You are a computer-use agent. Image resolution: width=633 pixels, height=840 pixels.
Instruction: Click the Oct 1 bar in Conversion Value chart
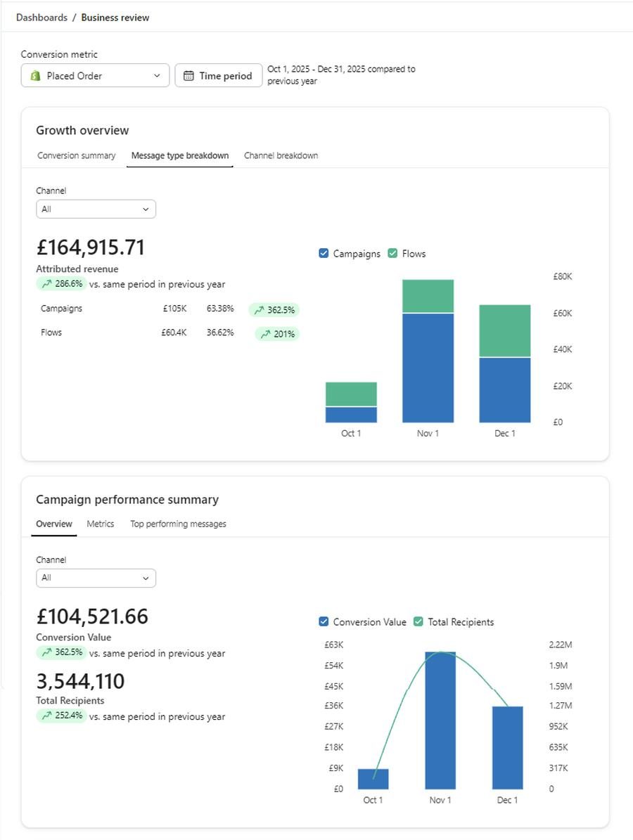coord(373,779)
